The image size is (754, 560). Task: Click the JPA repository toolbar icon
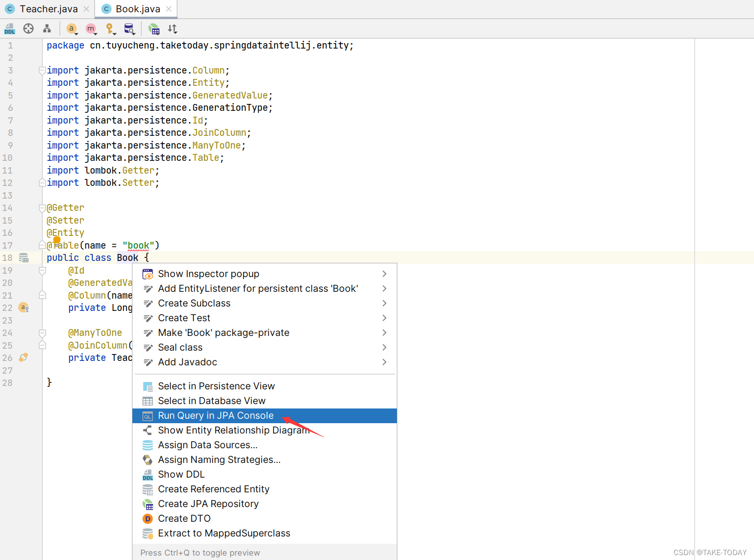coord(154,29)
